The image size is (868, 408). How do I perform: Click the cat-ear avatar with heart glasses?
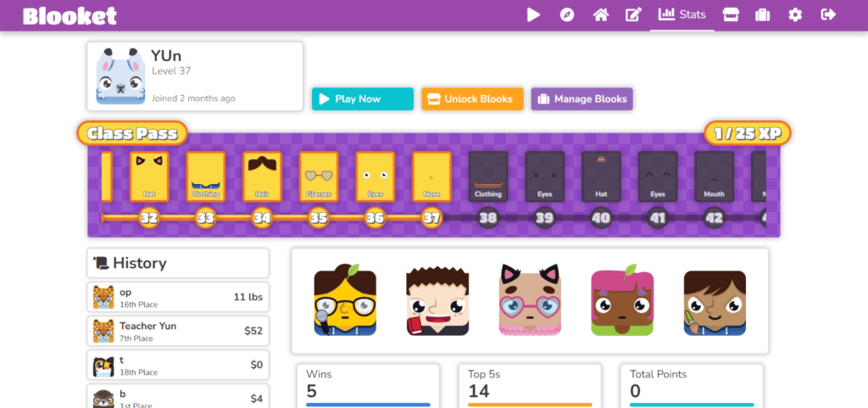point(530,299)
